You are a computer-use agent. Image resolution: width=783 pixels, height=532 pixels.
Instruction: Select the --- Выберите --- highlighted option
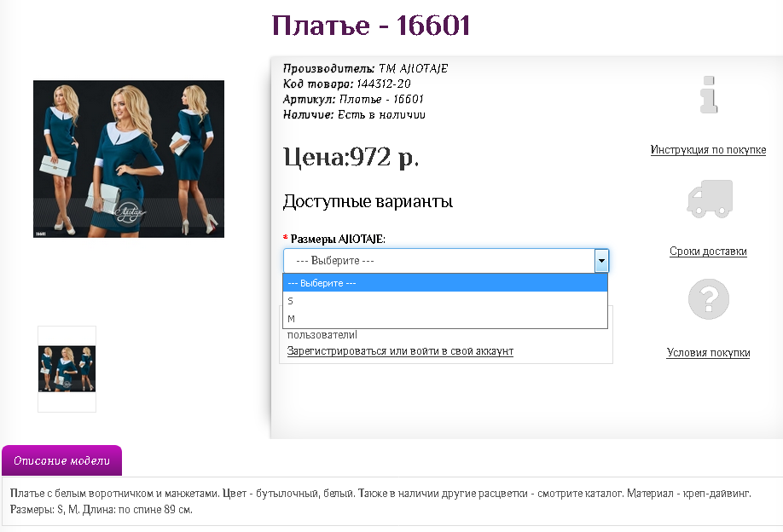[445, 283]
